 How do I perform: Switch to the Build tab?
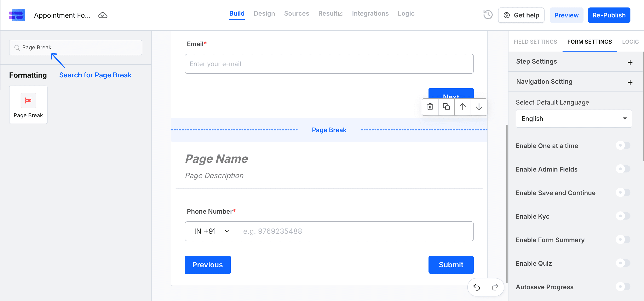click(x=237, y=14)
